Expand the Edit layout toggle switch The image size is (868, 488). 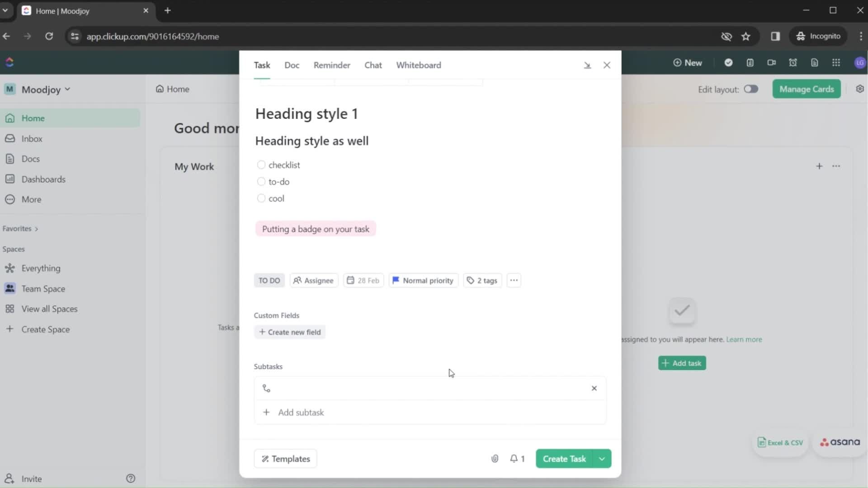click(x=750, y=89)
